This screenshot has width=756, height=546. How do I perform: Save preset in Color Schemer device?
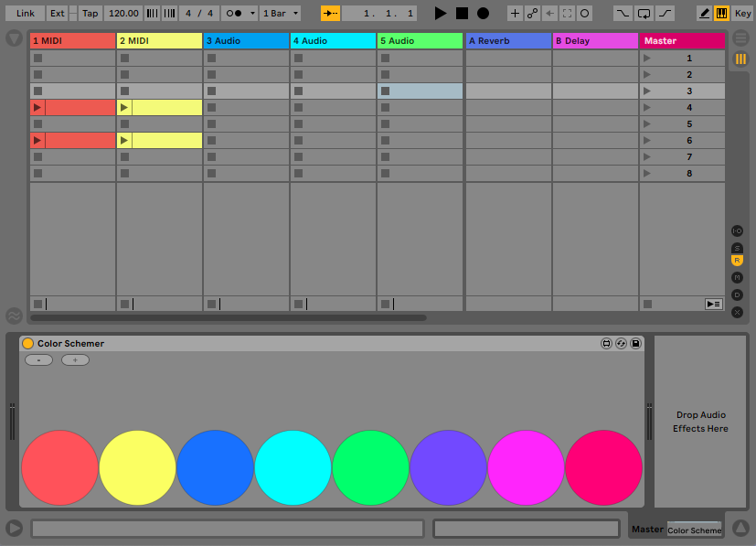636,344
